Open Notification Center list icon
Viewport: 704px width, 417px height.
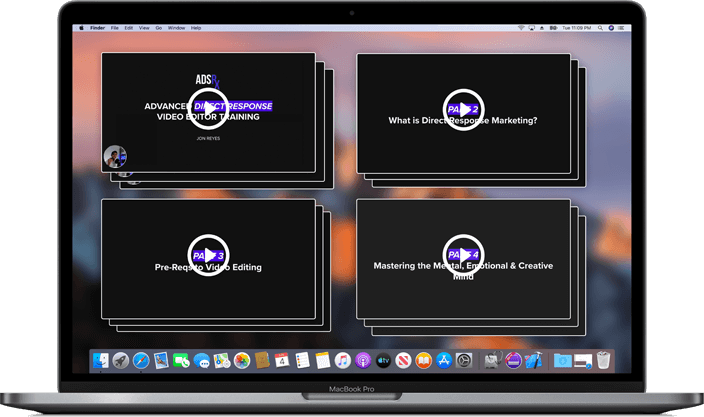pos(621,28)
